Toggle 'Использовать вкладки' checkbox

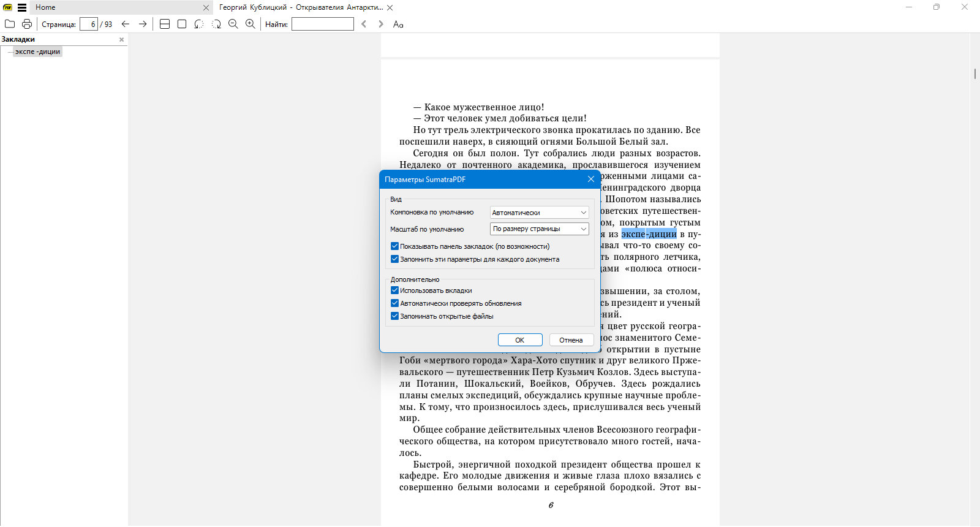click(394, 290)
